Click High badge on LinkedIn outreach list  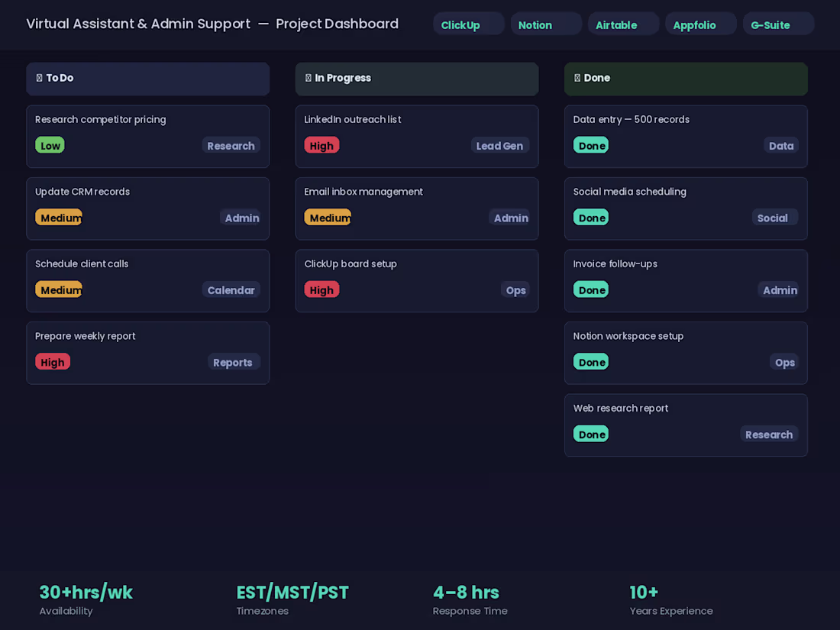(321, 145)
